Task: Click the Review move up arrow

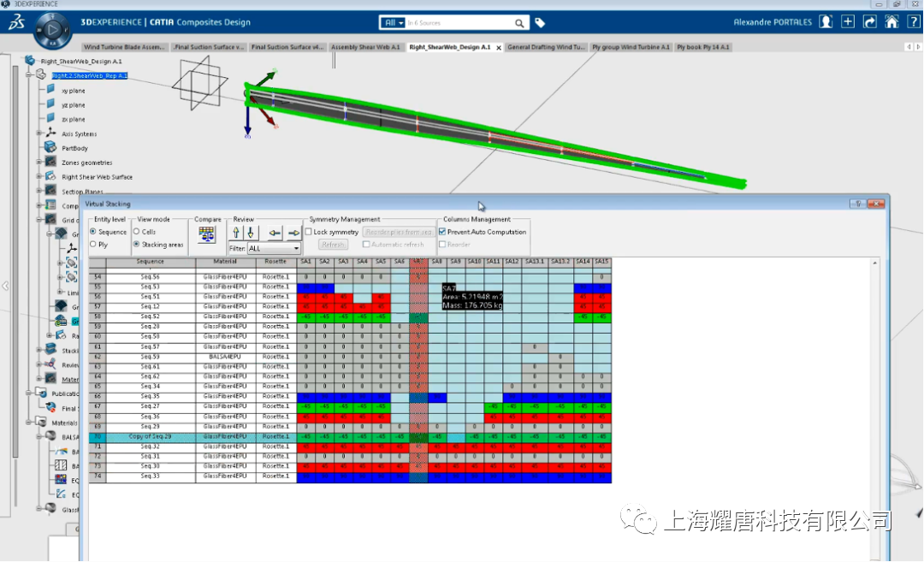Action: point(236,233)
